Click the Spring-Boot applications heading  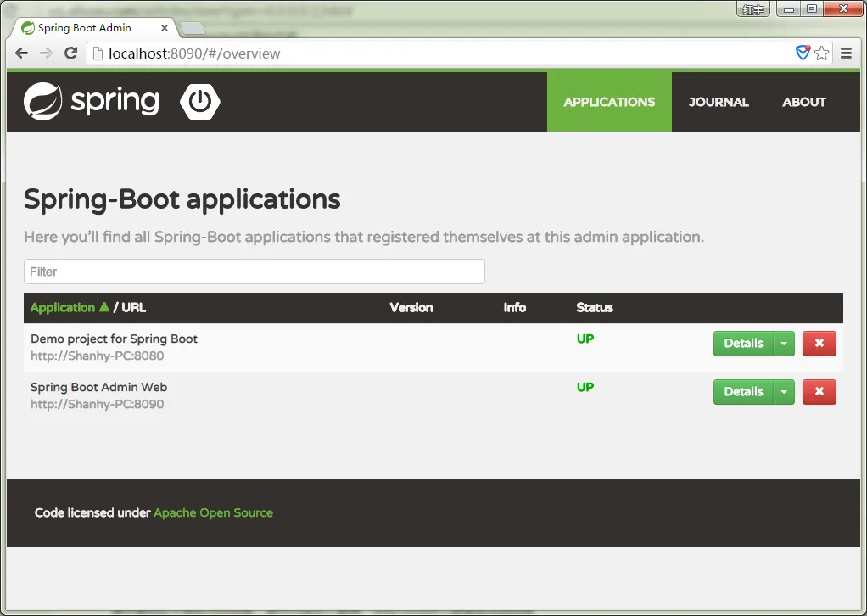pos(182,200)
